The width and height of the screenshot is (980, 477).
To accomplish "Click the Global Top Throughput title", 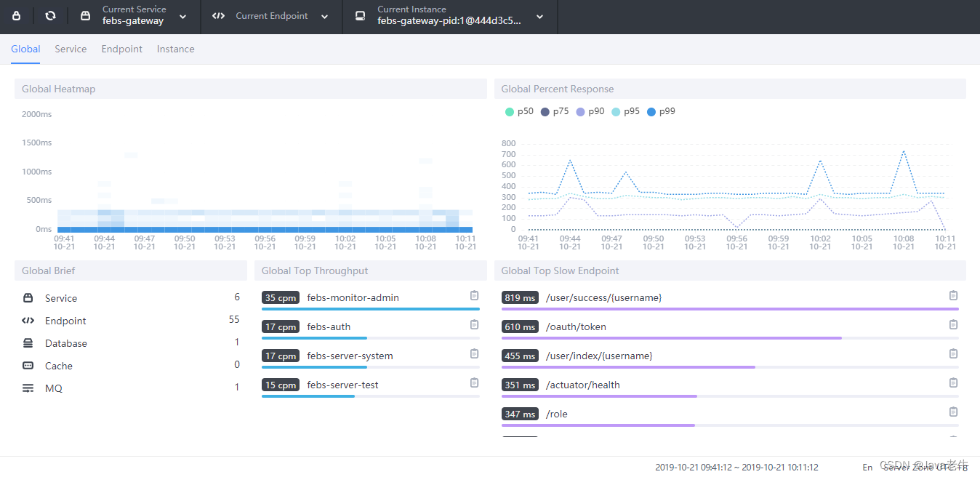I will [315, 270].
